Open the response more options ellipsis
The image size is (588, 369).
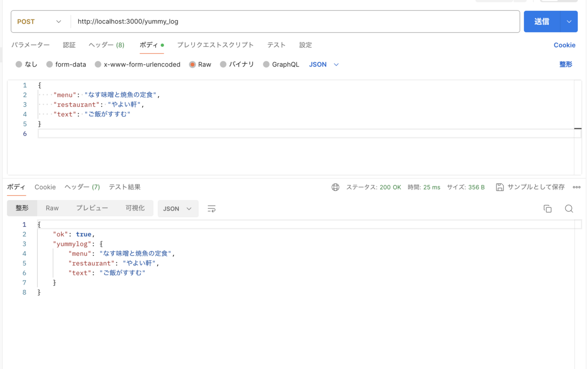click(x=577, y=187)
